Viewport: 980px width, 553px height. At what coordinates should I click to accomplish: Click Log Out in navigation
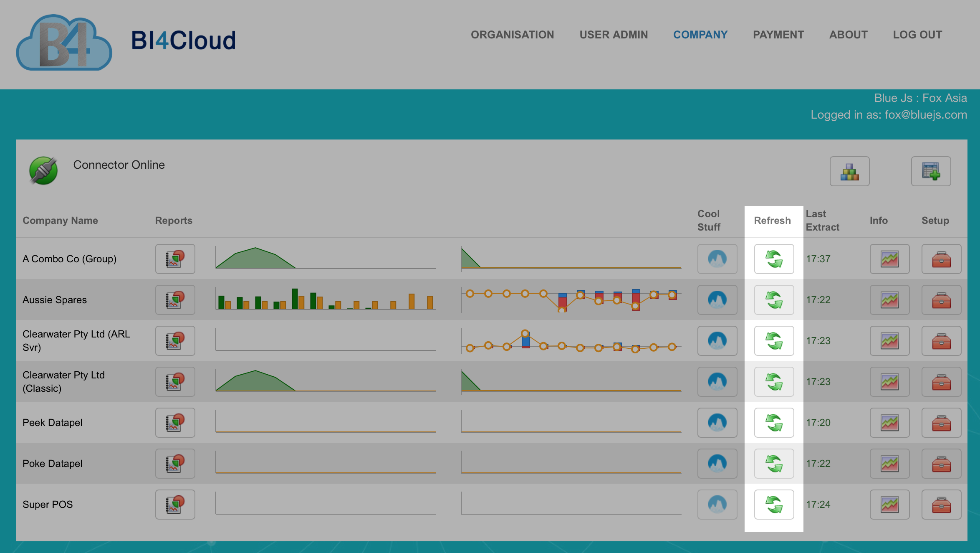(917, 35)
